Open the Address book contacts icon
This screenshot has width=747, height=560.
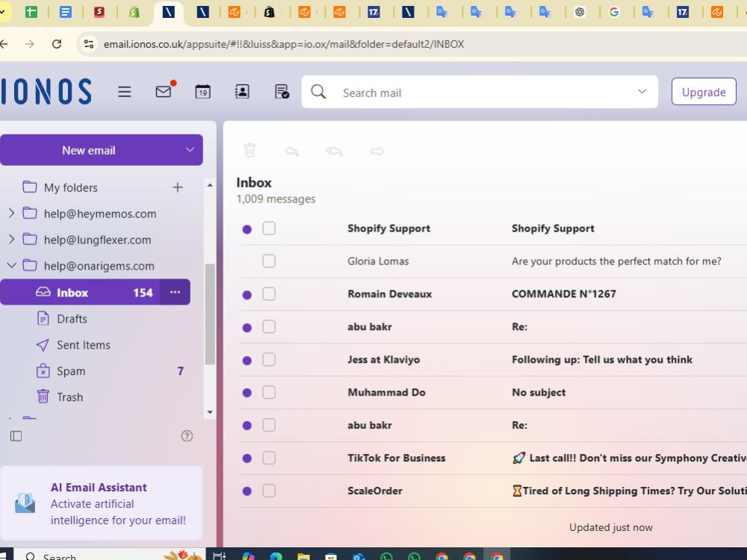(242, 91)
